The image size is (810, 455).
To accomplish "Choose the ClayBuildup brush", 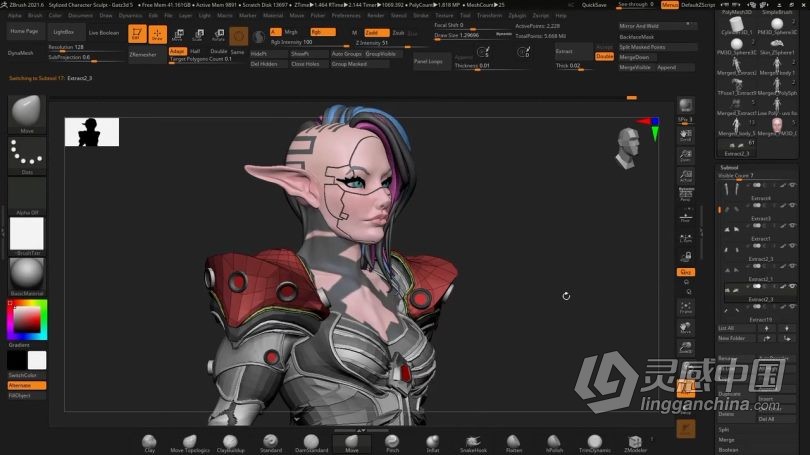I will click(230, 444).
